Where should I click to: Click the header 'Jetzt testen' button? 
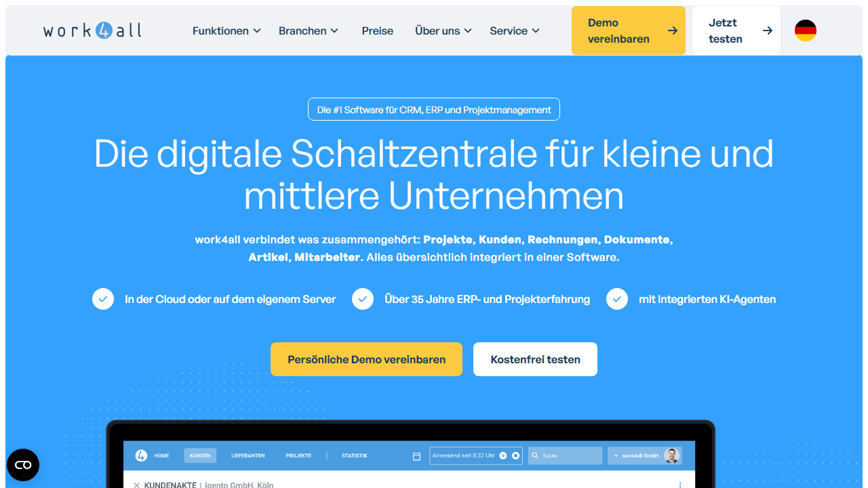[x=736, y=30]
